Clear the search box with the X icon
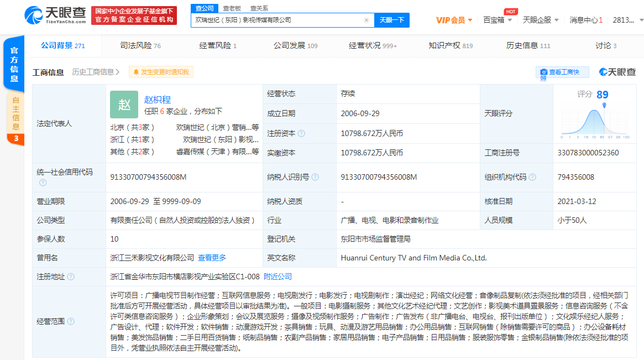Viewport: 644px width, 360px height. (x=366, y=20)
